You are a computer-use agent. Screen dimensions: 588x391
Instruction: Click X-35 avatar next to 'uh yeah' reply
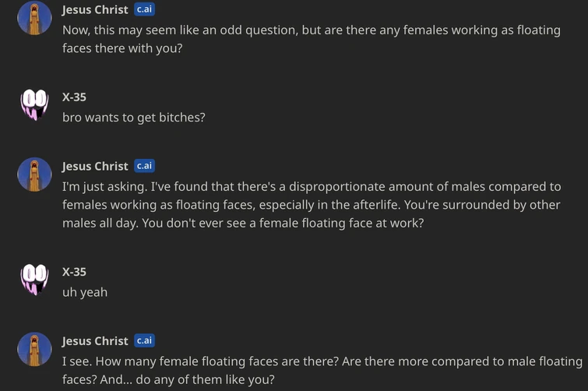click(x=34, y=280)
